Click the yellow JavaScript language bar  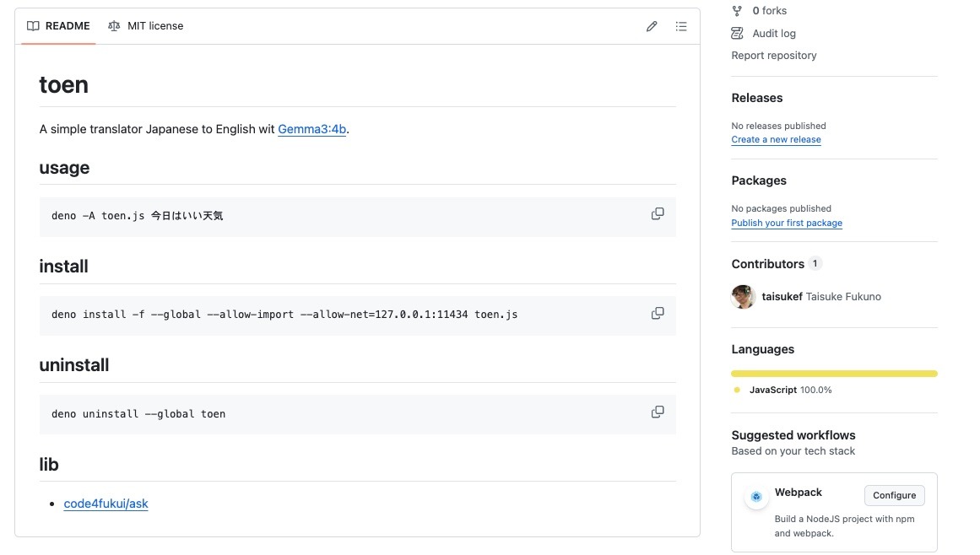point(833,373)
